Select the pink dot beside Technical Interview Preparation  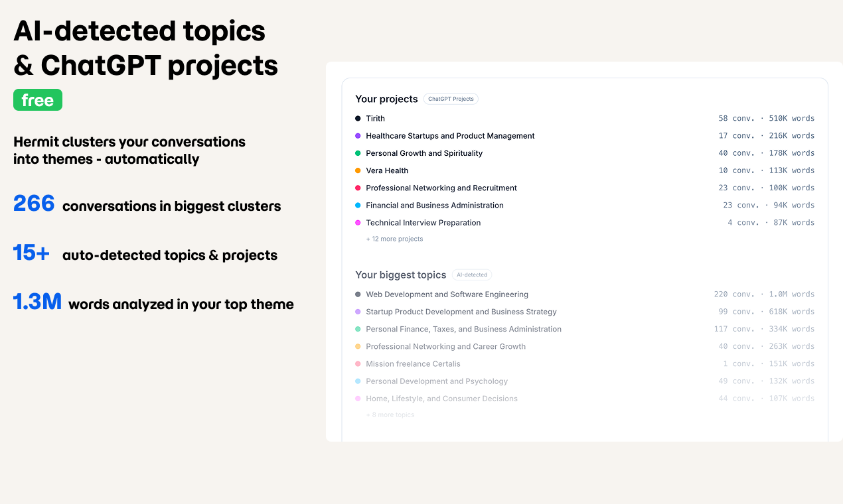pyautogui.click(x=358, y=222)
